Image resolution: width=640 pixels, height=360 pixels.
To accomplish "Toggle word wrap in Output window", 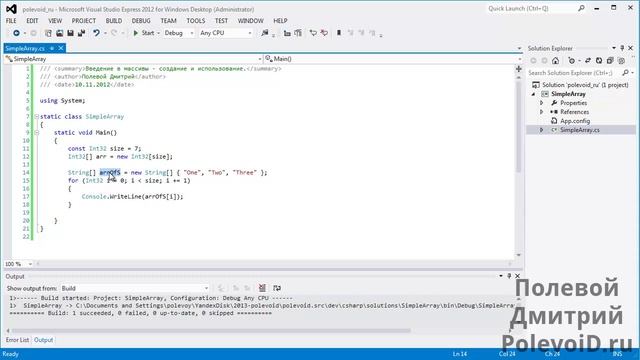I will pos(277,288).
